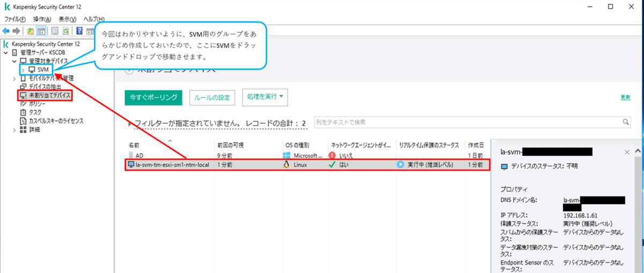Screen dimensions: 644x273
Task: Click the Kaspersky Security Center 12 root node icon
Action: [x=6, y=44]
